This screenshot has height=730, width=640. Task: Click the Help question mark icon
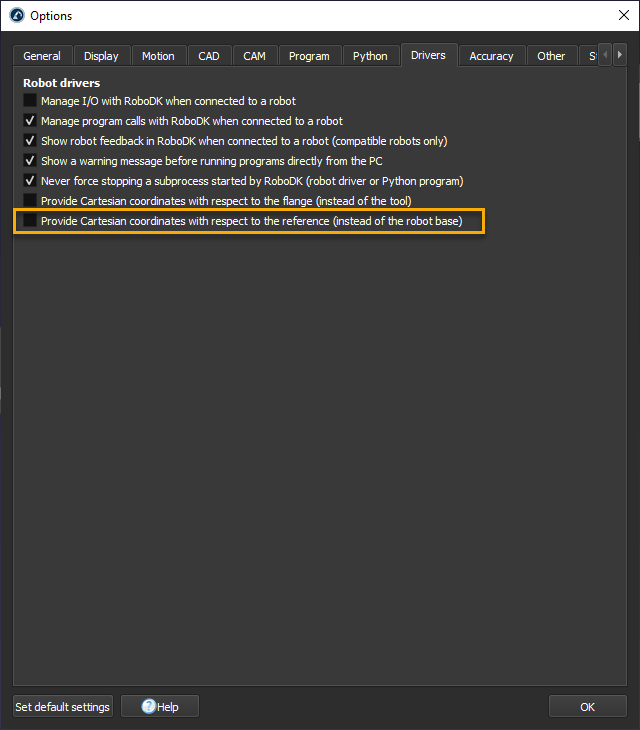coord(149,706)
